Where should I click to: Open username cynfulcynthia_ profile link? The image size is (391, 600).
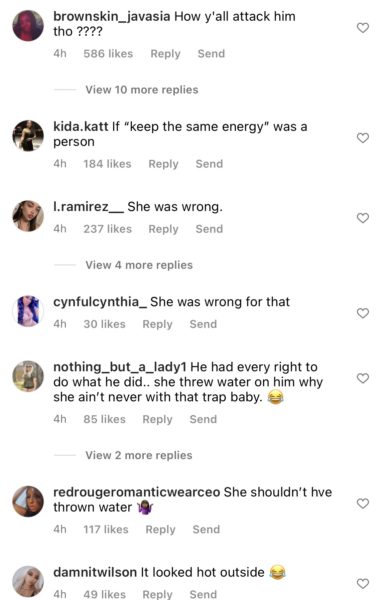100,302
